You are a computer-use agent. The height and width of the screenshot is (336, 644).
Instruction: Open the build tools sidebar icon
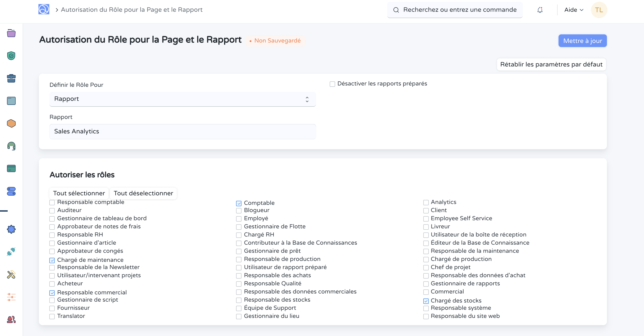click(x=11, y=274)
